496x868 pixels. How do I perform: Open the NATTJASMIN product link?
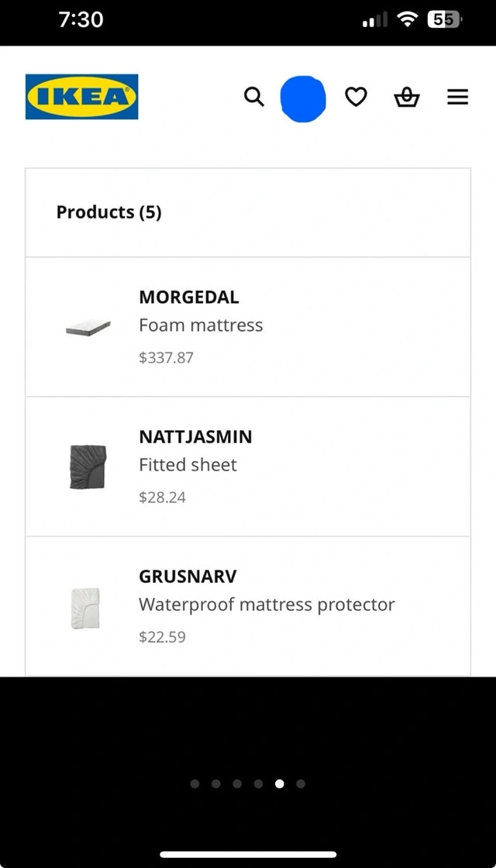pyautogui.click(x=195, y=436)
